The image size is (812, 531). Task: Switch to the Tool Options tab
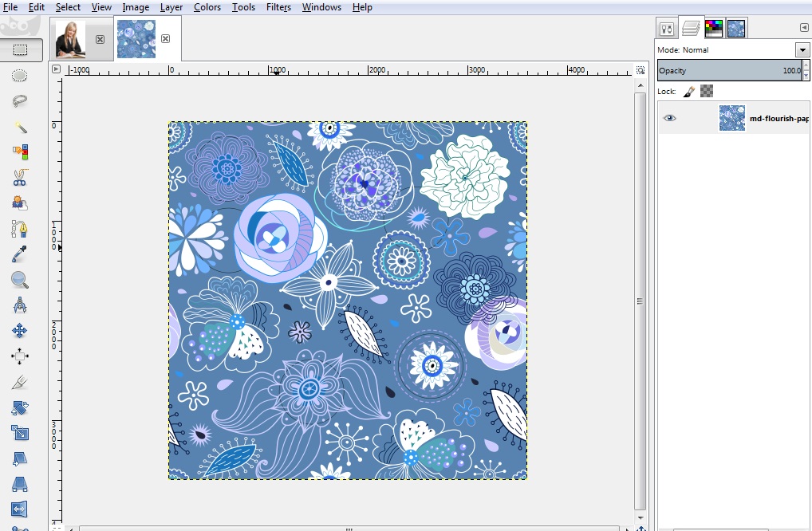(667, 29)
